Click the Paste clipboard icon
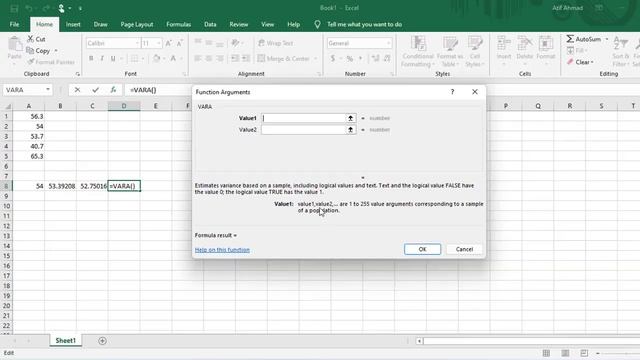This screenshot has width=640, height=360. tap(15, 44)
